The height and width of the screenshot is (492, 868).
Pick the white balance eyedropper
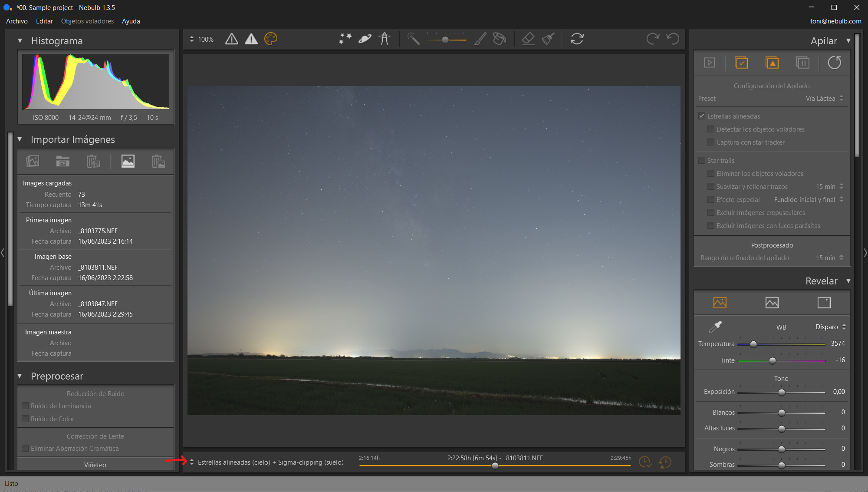coord(715,327)
